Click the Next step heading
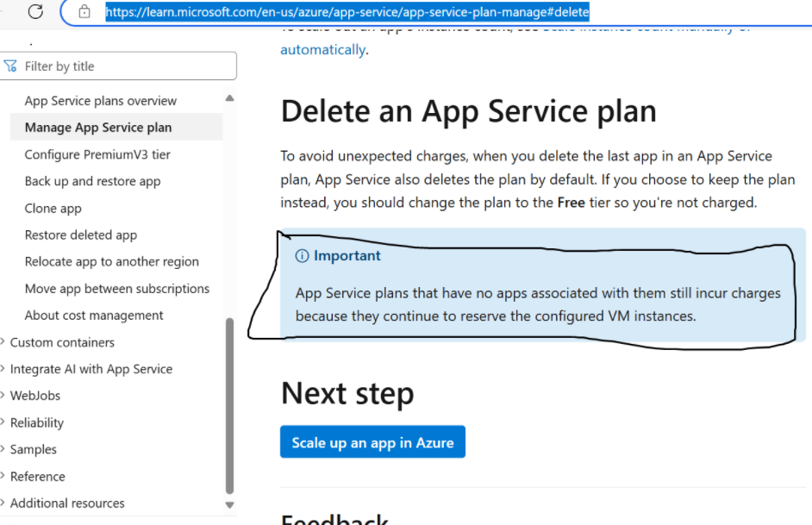The height and width of the screenshot is (525, 812). (347, 393)
